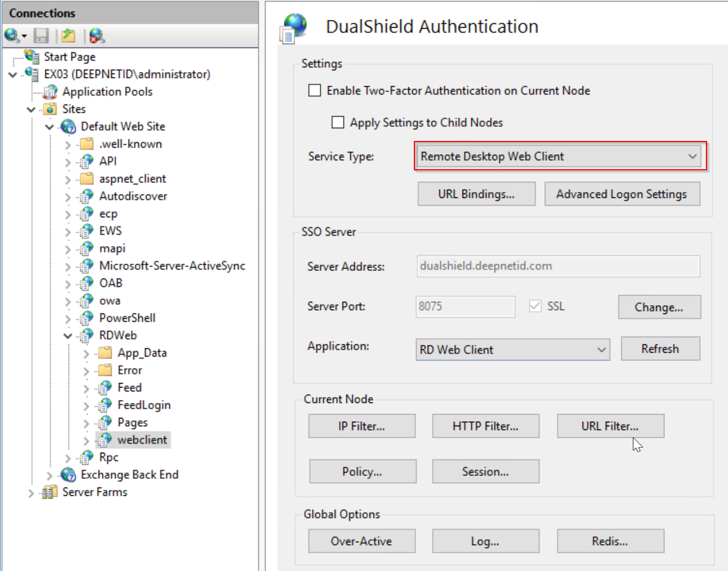Collapse the RDWeb tree node
The height and width of the screenshot is (571, 728).
coord(67,336)
